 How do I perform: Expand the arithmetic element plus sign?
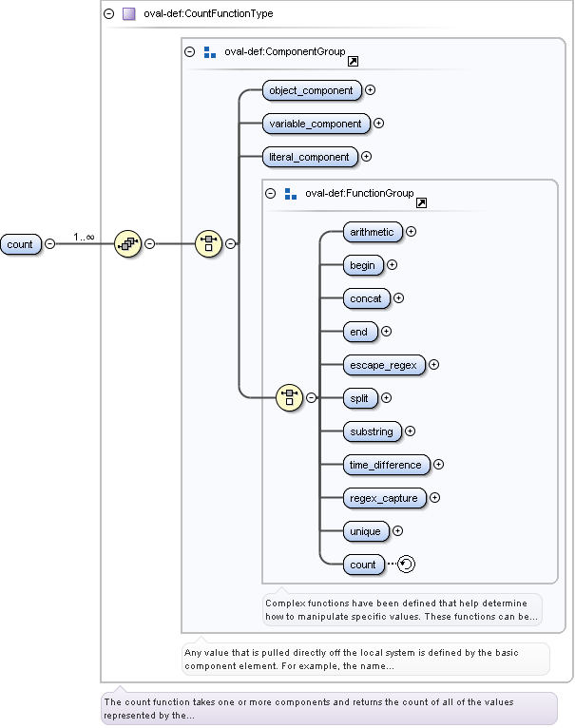coord(412,231)
